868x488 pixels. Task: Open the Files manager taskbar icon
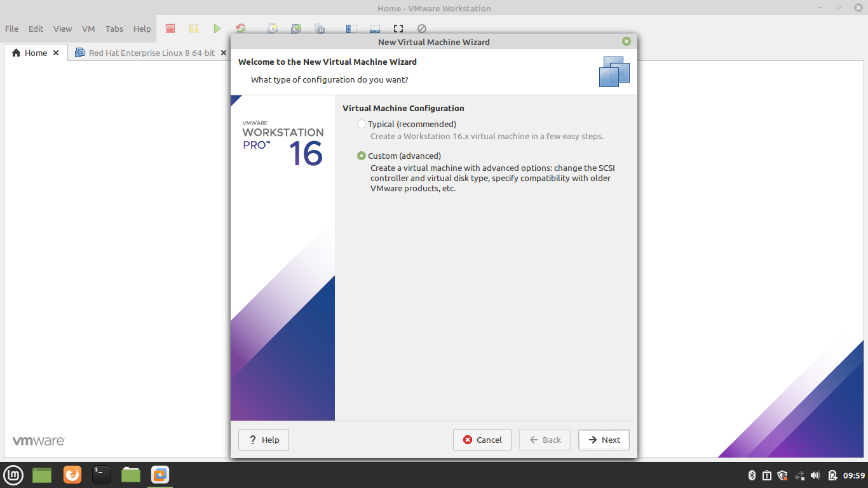click(x=131, y=475)
